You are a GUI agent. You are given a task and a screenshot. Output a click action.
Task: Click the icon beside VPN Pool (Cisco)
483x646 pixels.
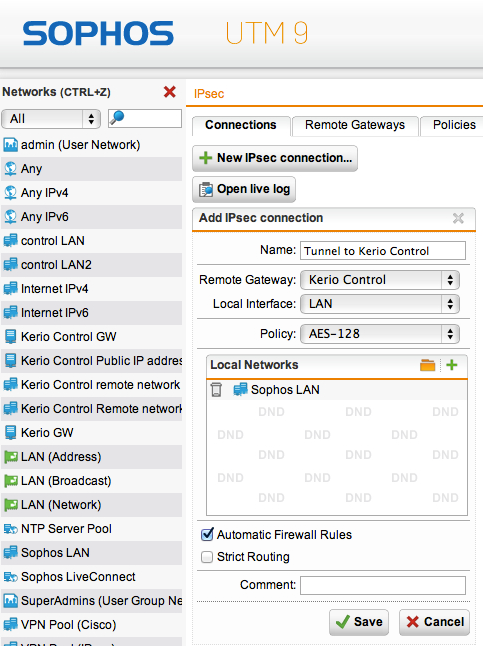(x=10, y=624)
